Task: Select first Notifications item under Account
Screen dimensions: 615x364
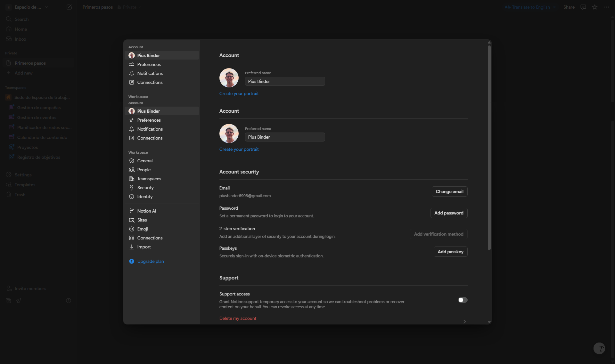Action: click(x=162, y=73)
